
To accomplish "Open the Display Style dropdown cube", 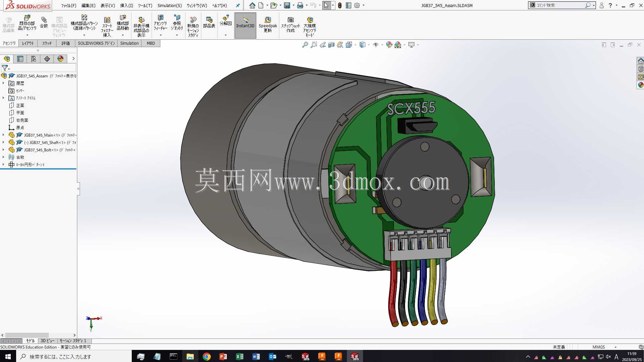I will pos(362,45).
